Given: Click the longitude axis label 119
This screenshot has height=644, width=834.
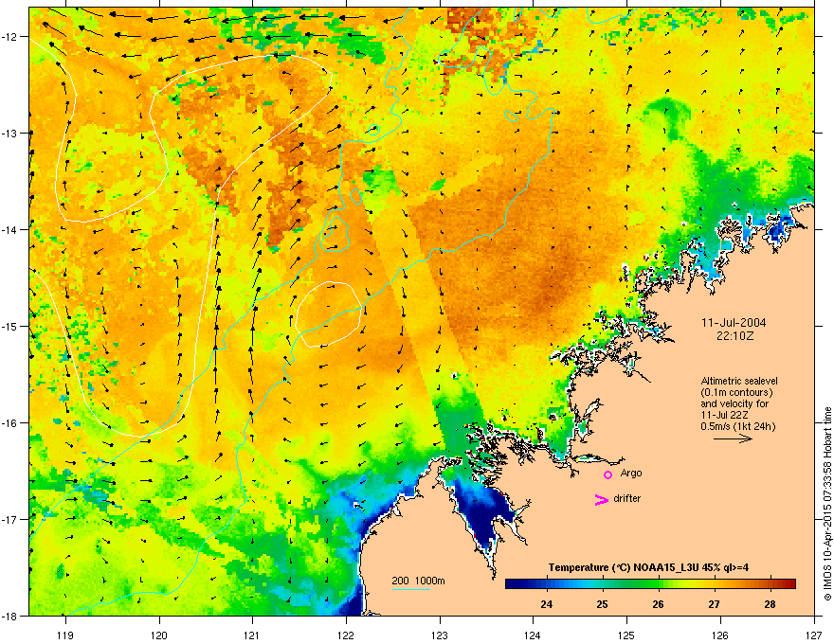Looking at the screenshot, I should (65, 635).
